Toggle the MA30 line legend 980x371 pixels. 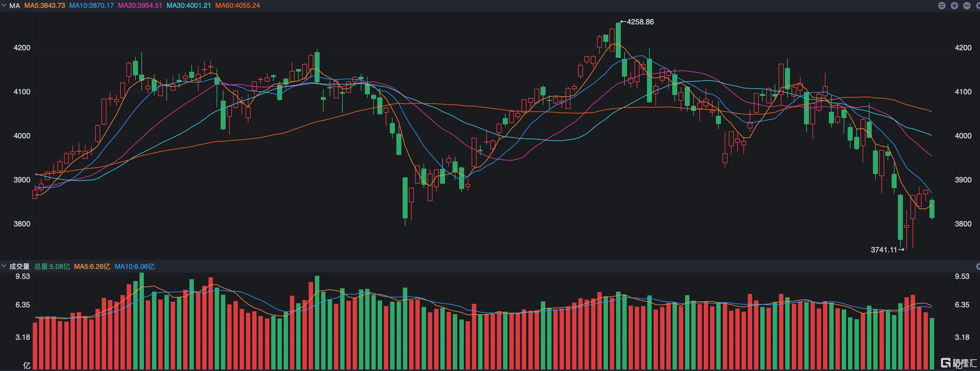pyautogui.click(x=189, y=6)
